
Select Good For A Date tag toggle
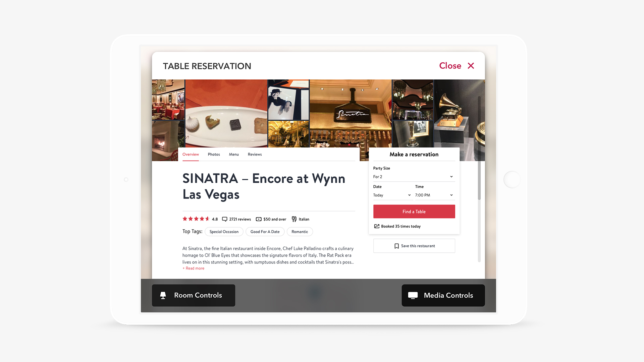265,231
